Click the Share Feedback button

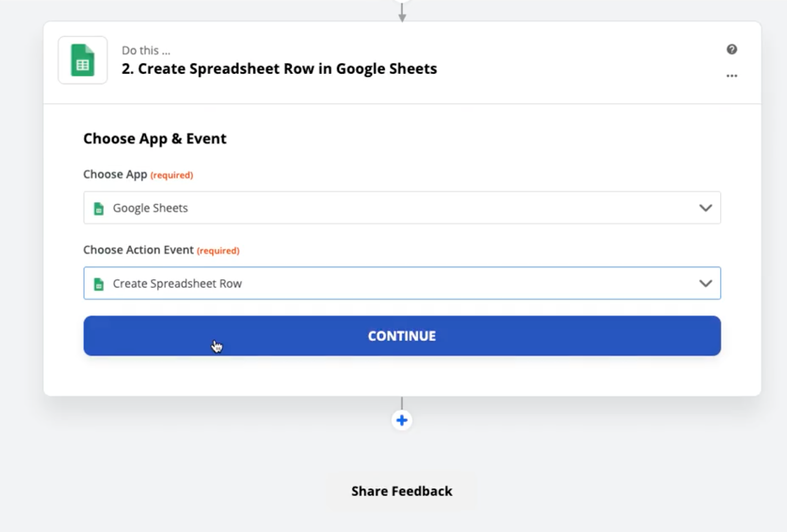pos(402,491)
